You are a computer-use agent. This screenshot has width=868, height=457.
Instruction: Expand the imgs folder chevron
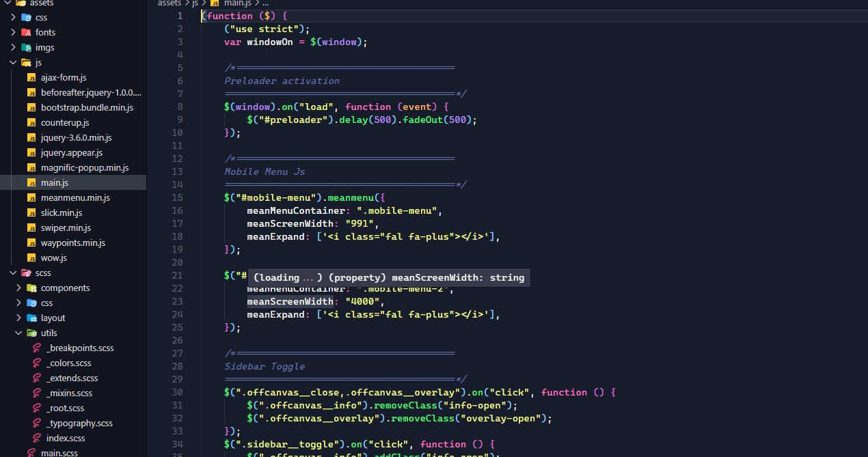click(x=13, y=47)
